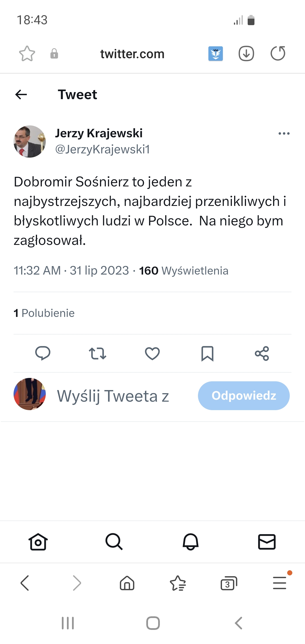Open direct messages envelope
305x644 pixels.
click(267, 542)
